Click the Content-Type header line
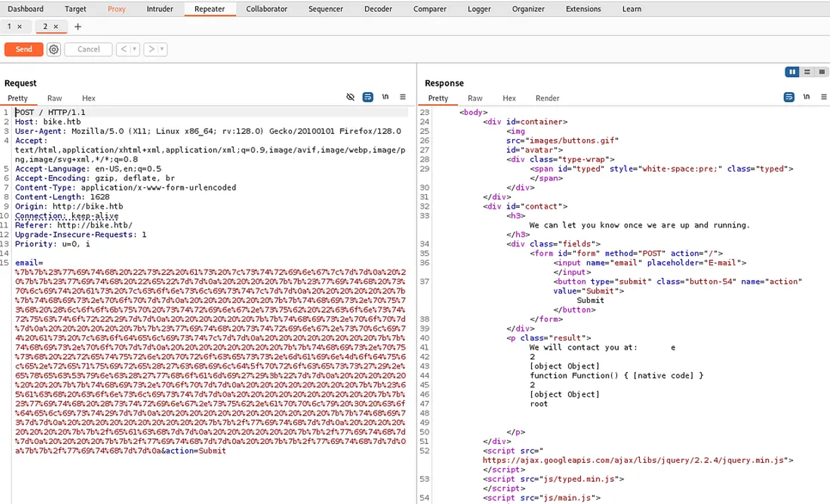The width and height of the screenshot is (830, 504). [x=126, y=188]
